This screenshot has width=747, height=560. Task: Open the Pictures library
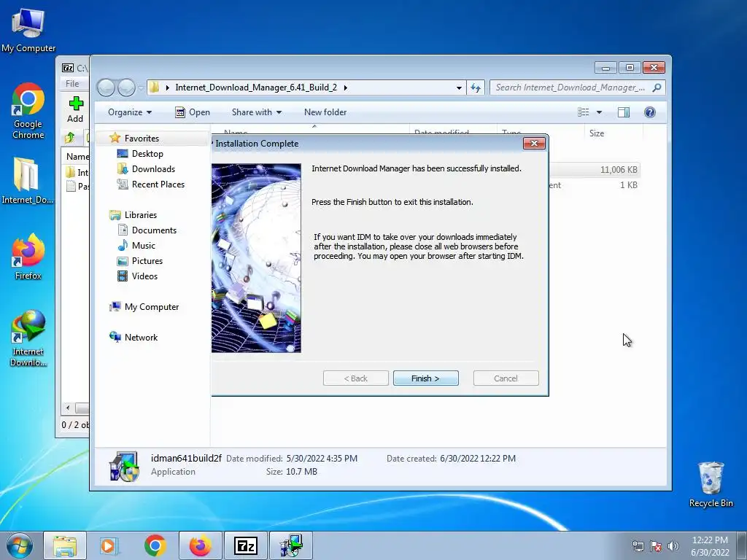point(147,261)
